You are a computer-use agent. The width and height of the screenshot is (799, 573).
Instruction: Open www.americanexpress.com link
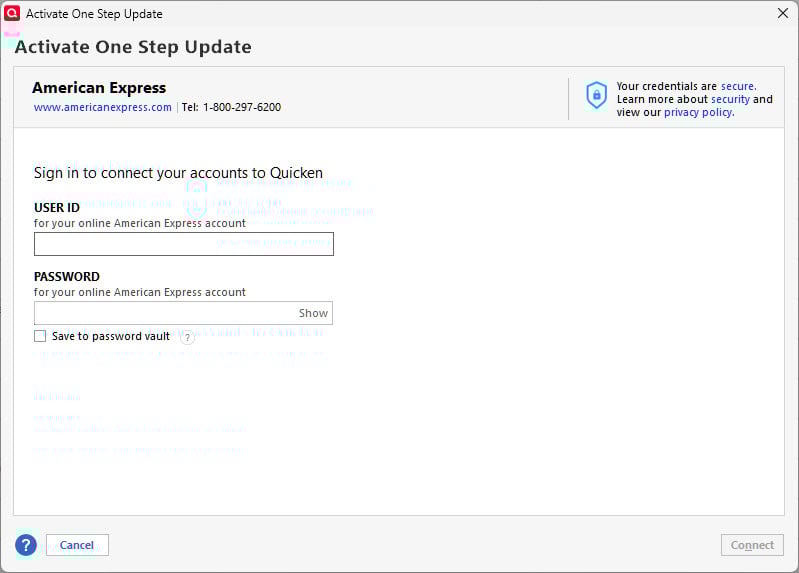(102, 107)
